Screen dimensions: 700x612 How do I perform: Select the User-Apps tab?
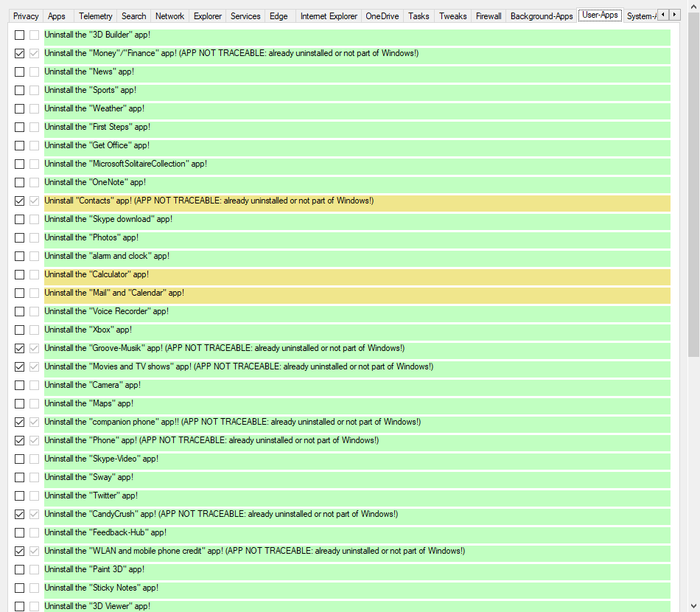600,15
